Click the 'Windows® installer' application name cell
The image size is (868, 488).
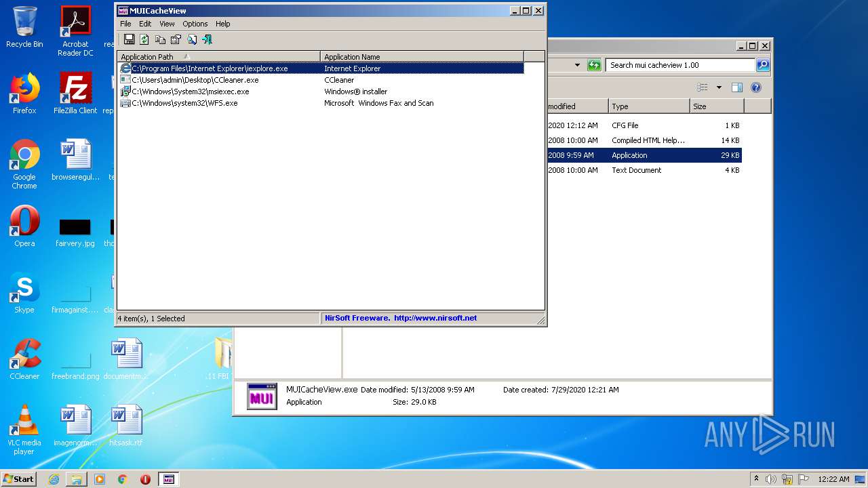[x=356, y=91]
